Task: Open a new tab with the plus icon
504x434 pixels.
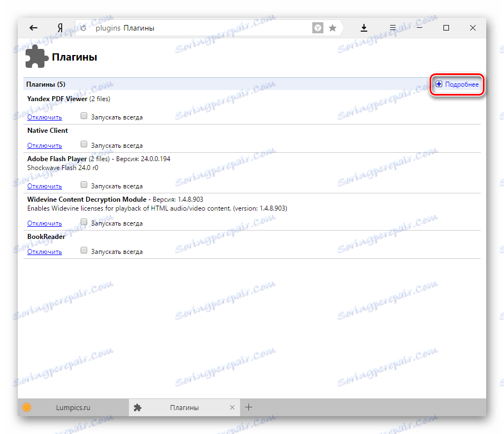Action: pyautogui.click(x=248, y=407)
